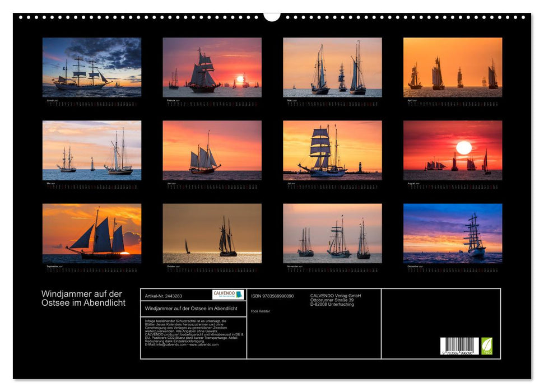This screenshot has height=392, width=544.
Task: Select the Oktober golden sea thumbnail
Action: (212, 234)
